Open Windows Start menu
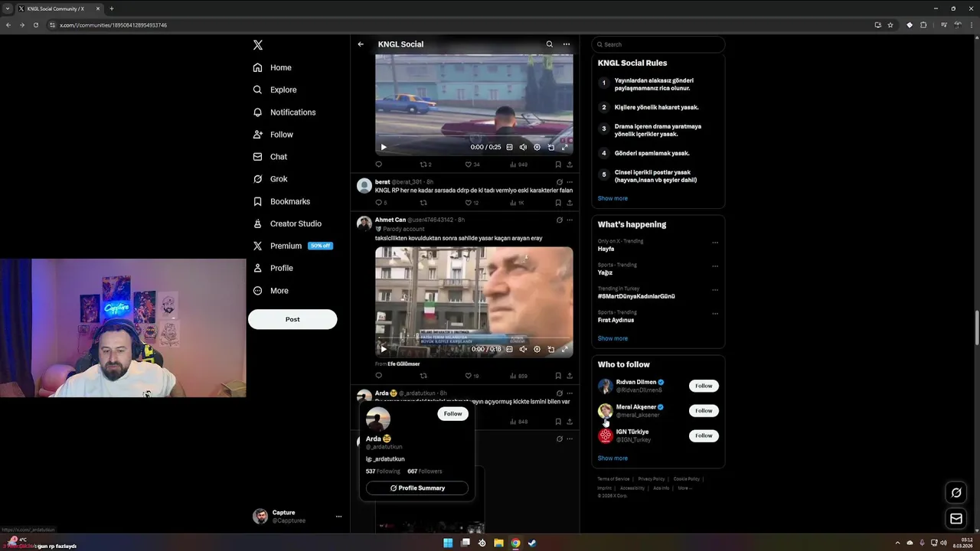This screenshot has height=551, width=980. (448, 543)
